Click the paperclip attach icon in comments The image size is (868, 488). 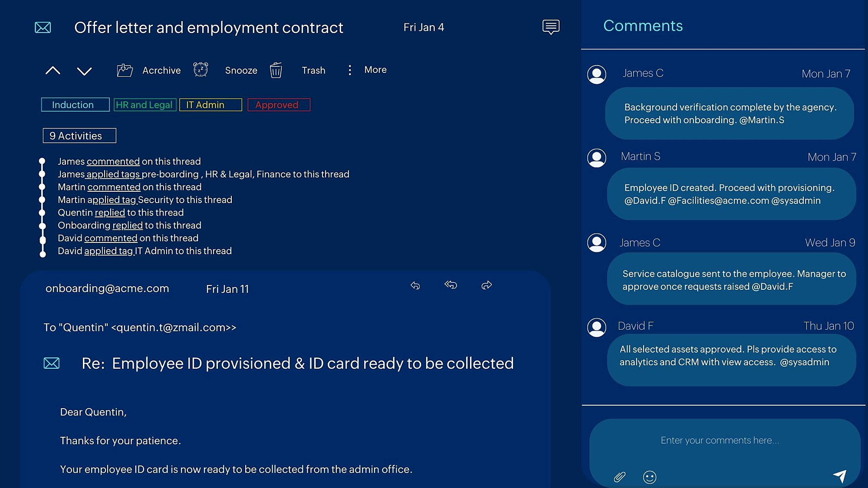click(x=620, y=477)
